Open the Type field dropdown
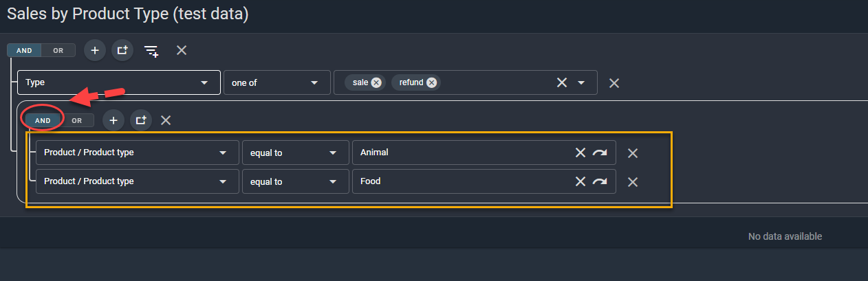This screenshot has height=281, width=868. (x=118, y=82)
